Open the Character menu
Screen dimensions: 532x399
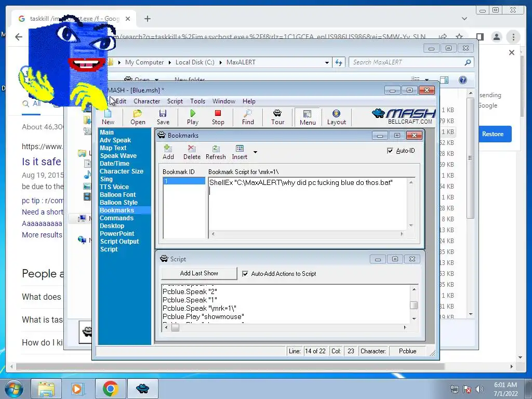(147, 101)
